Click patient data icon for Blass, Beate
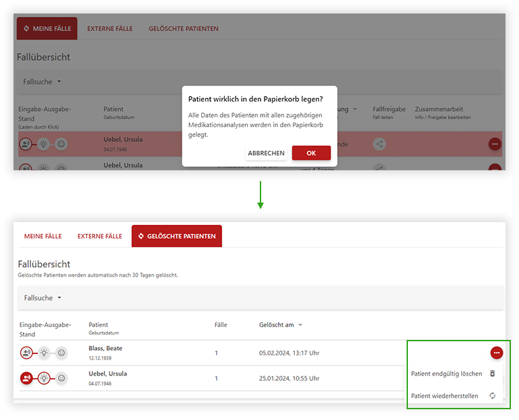Image resolution: width=519 pixels, height=420 pixels. pos(26,352)
